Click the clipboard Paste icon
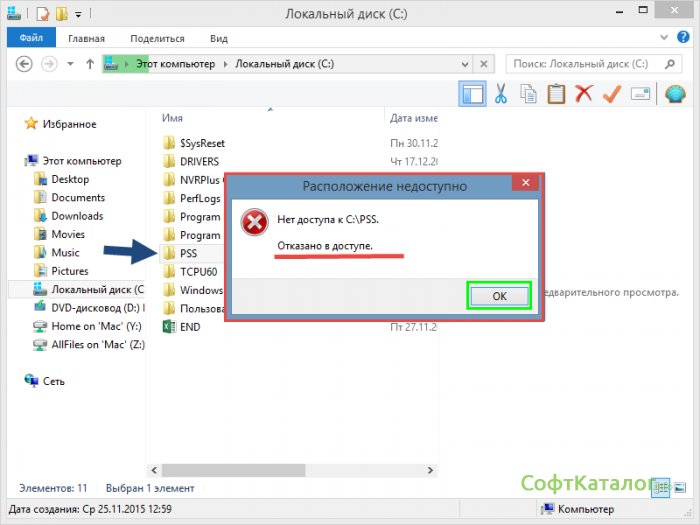 point(556,94)
